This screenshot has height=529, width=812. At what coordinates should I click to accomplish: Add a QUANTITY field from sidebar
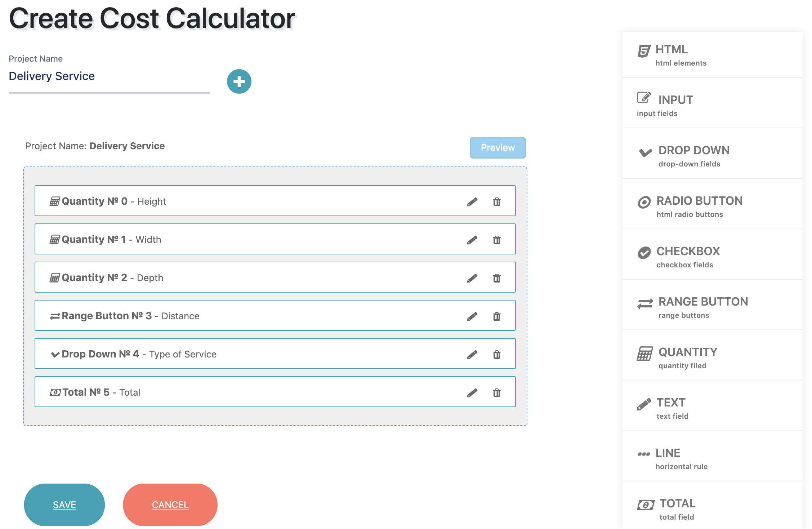click(712, 355)
